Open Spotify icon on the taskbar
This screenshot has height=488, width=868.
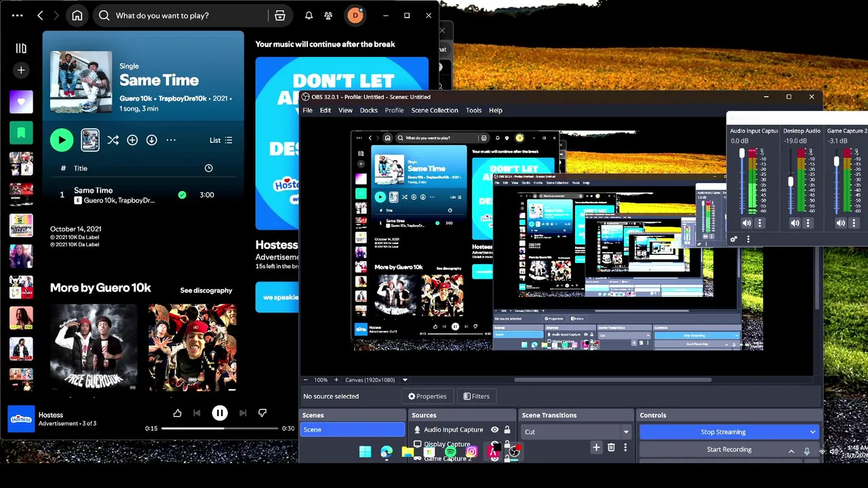[x=450, y=452]
